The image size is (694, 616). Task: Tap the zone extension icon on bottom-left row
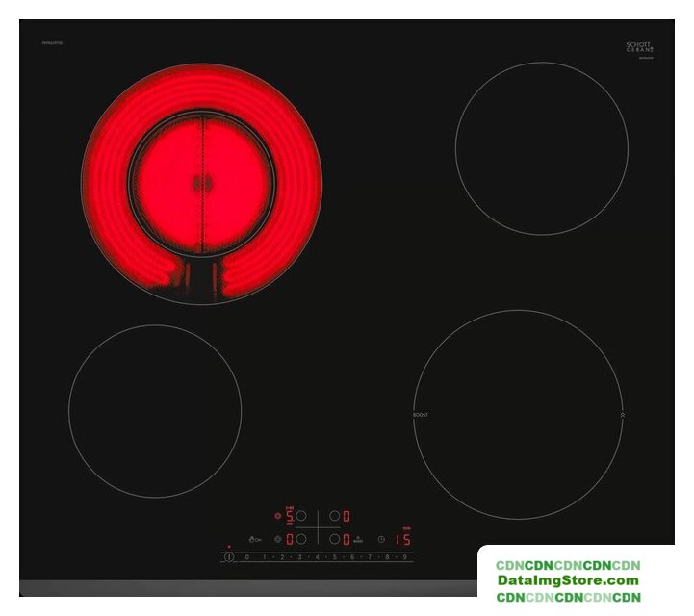277,540
